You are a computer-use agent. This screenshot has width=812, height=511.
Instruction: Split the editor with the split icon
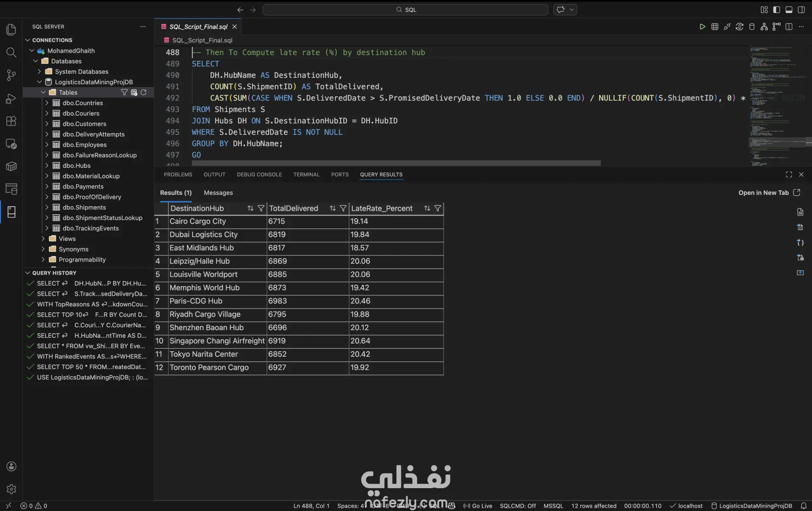point(789,27)
